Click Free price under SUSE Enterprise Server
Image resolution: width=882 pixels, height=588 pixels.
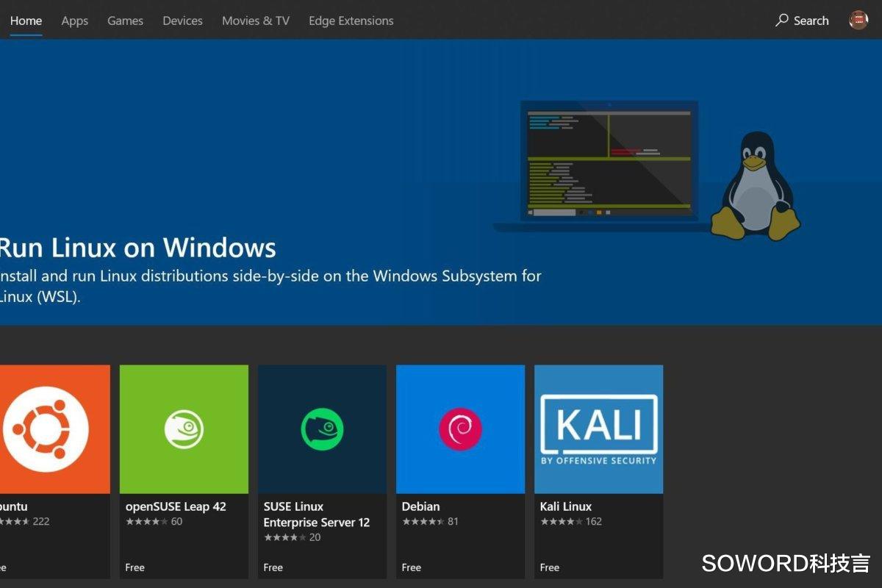coord(273,567)
